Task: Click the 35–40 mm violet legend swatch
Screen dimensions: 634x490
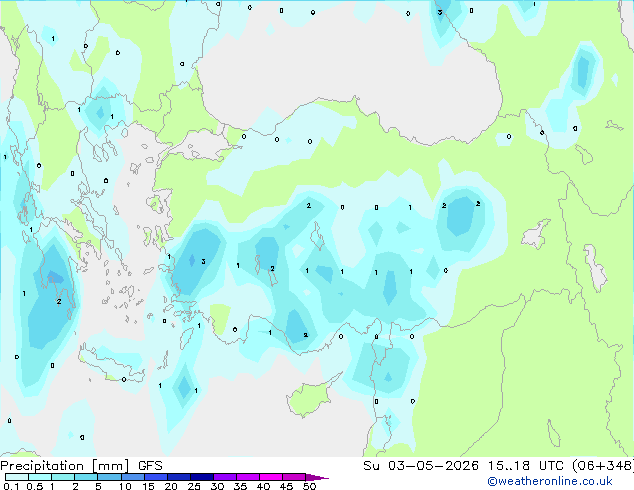Action: (x=248, y=477)
